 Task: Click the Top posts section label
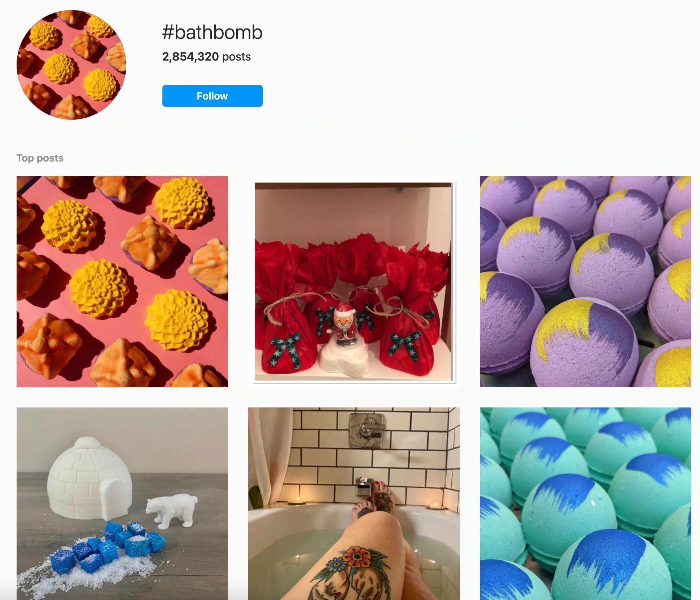coord(40,158)
